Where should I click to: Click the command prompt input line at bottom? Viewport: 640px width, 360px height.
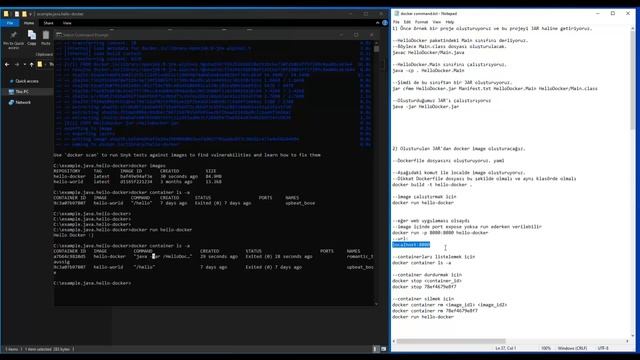[92, 283]
